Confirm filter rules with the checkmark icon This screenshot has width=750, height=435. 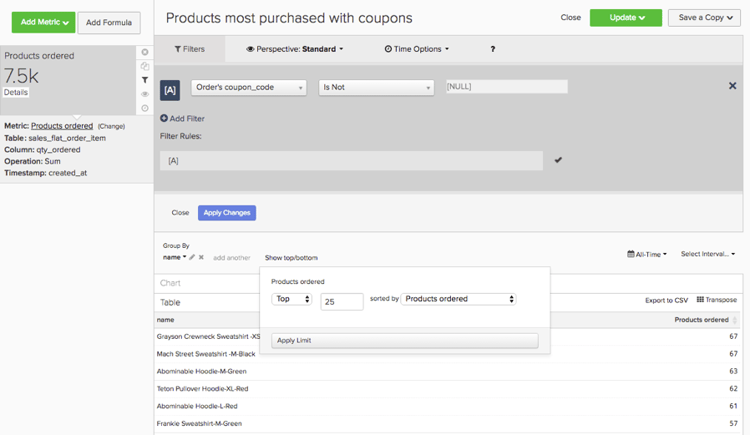click(558, 160)
